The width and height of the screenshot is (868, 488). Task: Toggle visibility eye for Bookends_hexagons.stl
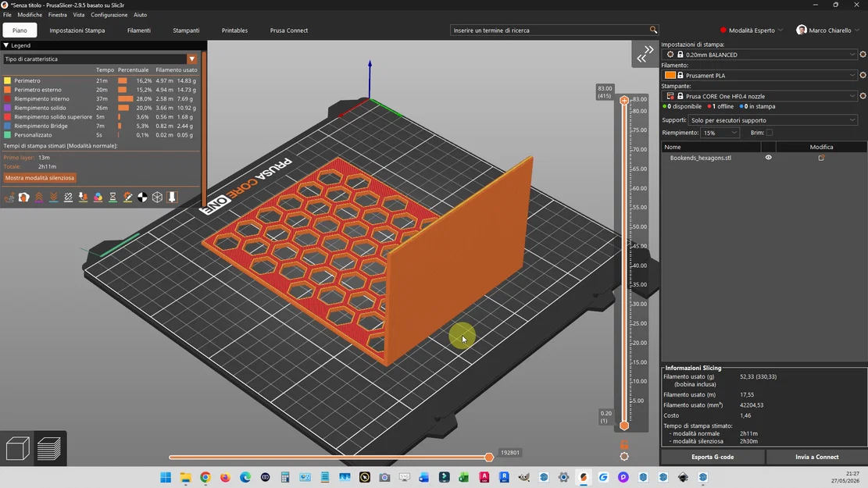[x=768, y=158]
